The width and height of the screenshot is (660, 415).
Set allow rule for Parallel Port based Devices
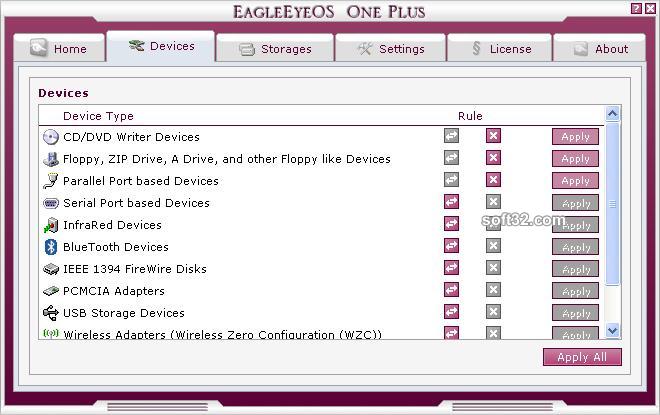(451, 180)
